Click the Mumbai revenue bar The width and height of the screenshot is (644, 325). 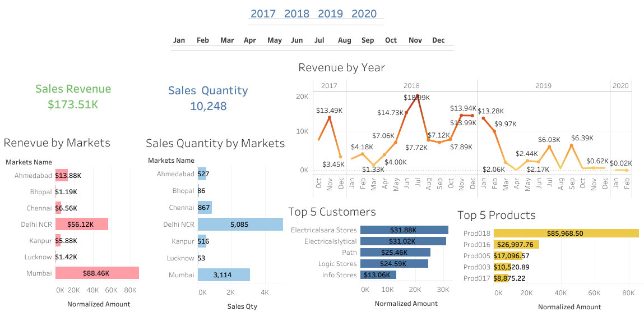pyautogui.click(x=97, y=273)
